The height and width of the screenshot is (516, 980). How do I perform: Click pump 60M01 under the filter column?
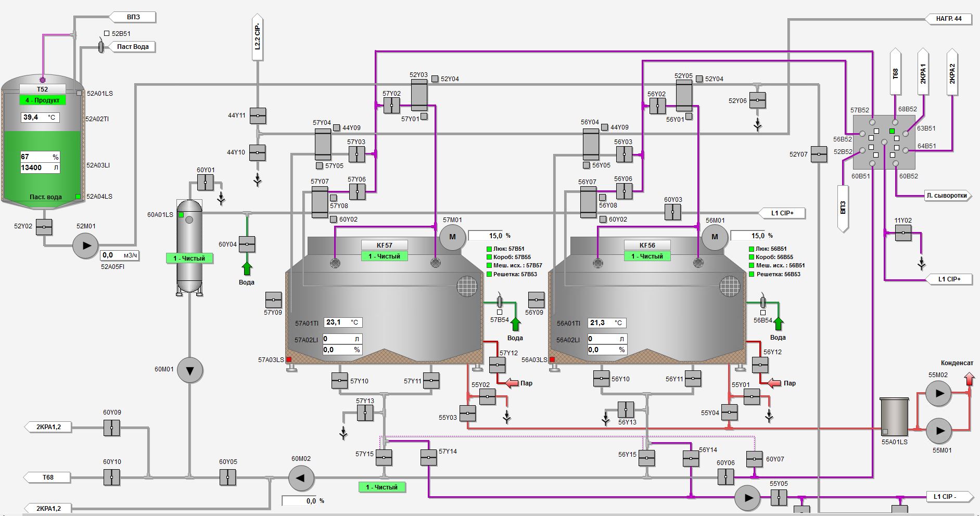[190, 370]
